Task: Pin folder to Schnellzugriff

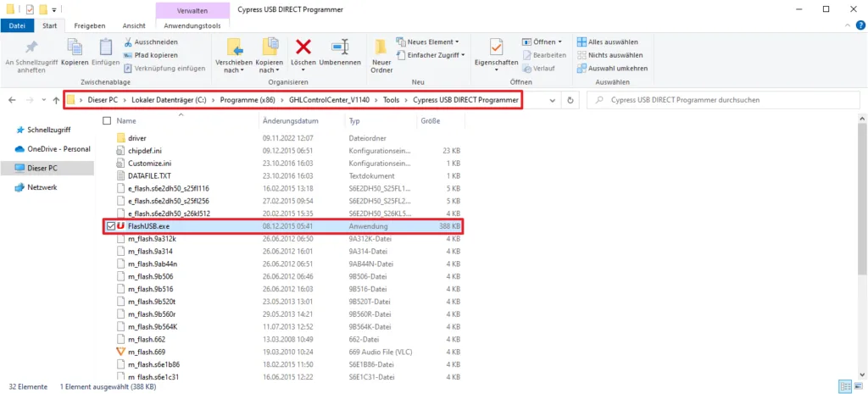Action: click(x=31, y=56)
